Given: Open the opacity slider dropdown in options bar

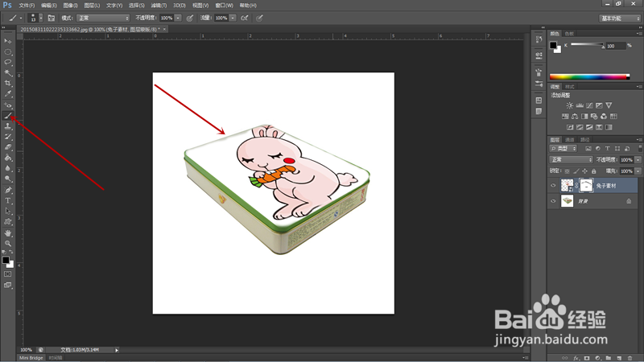Looking at the screenshot, I should (178, 18).
